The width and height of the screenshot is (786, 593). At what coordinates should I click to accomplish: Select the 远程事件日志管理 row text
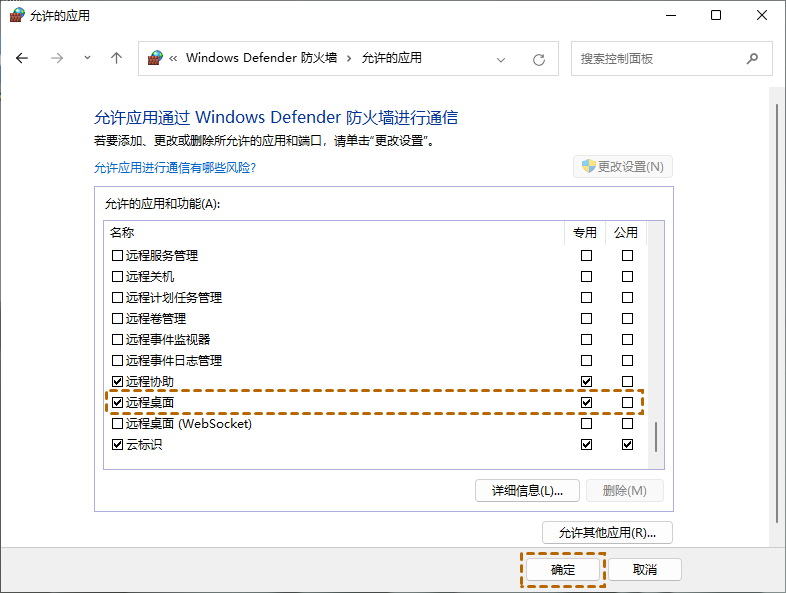point(174,361)
